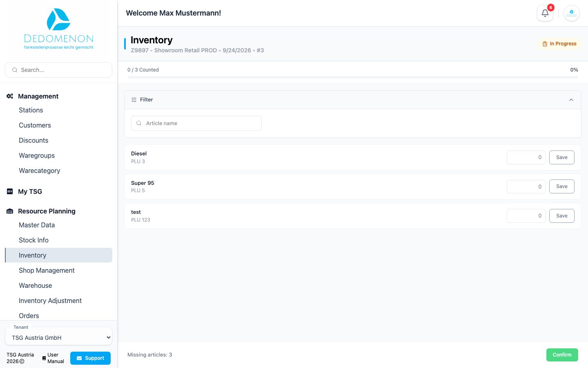Edit the Diesel quantity field
Image resolution: width=588 pixels, height=368 pixels.
526,157
